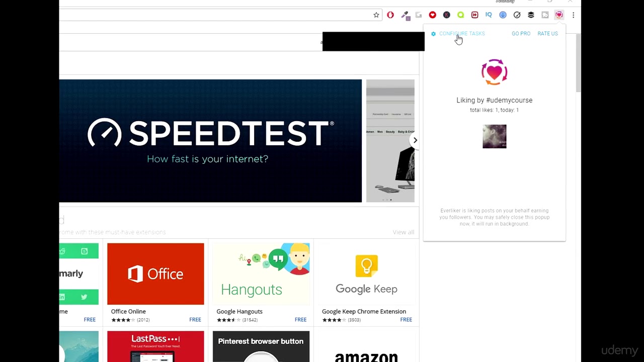Toggle the Everliker heart extension popup
The height and width of the screenshot is (362, 644).
coord(559,15)
